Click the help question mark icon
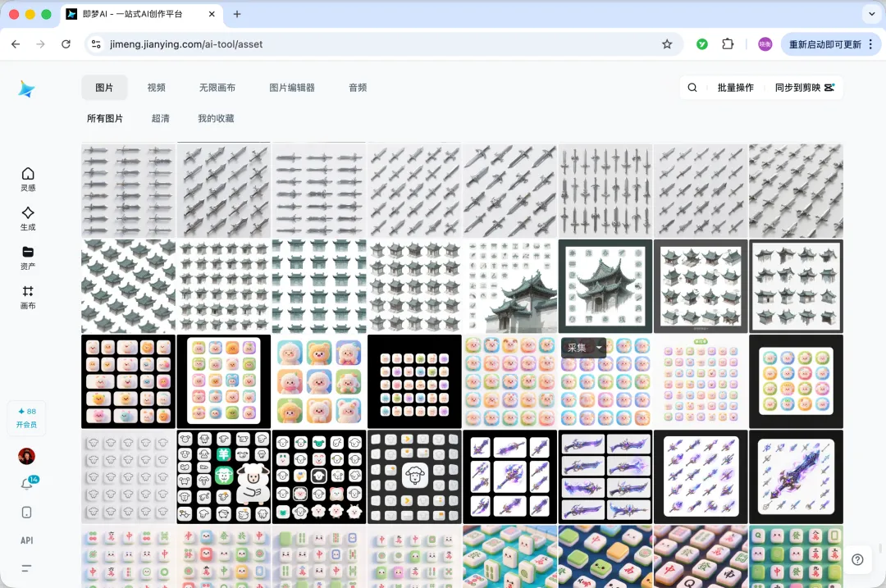The image size is (886, 588). [858, 559]
